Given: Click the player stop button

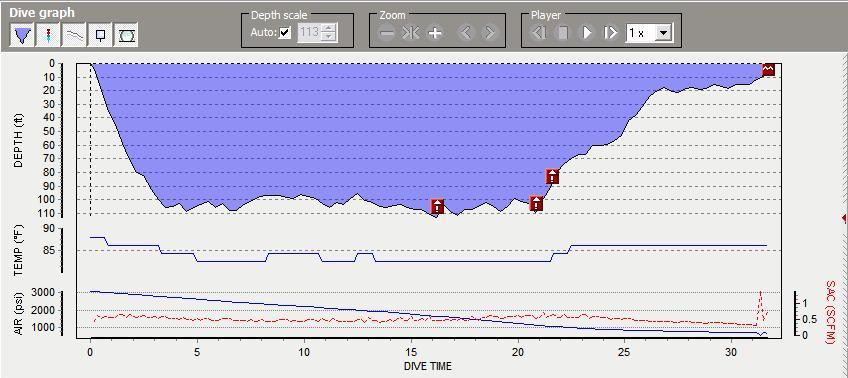Looking at the screenshot, I should point(563,33).
